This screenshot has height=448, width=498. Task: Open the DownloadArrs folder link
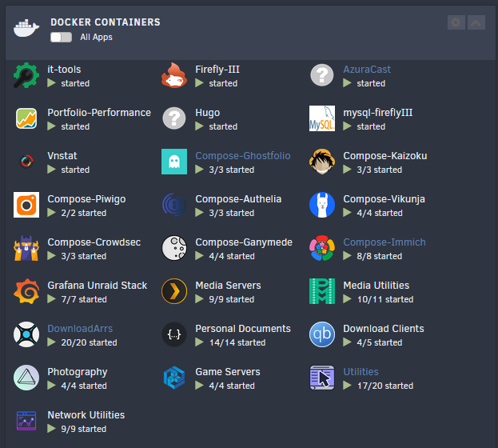(x=80, y=329)
